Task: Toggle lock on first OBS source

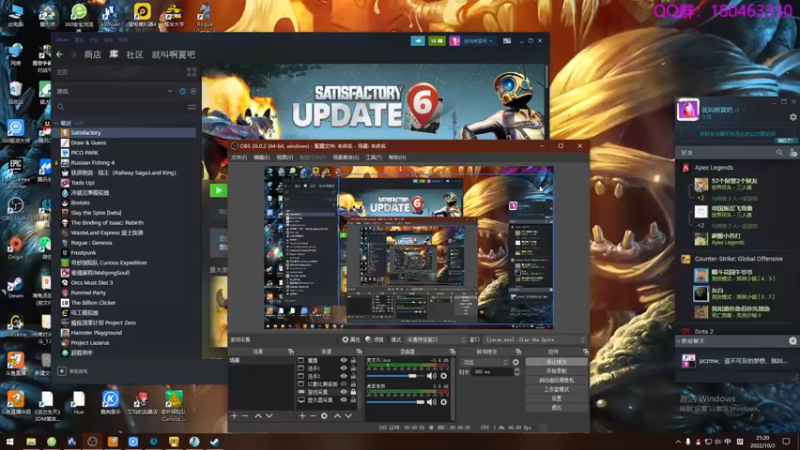Action: pos(353,360)
